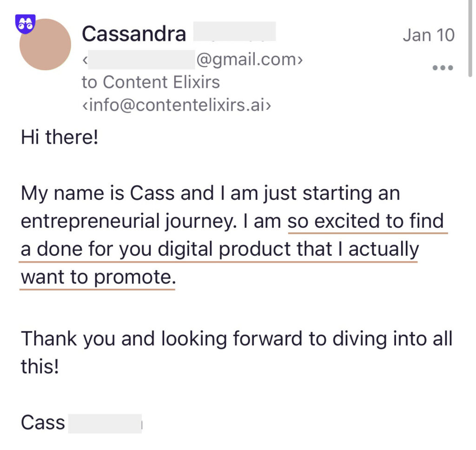
Task: Click the 'to Content Elixirs' recipient line
Action: [151, 82]
